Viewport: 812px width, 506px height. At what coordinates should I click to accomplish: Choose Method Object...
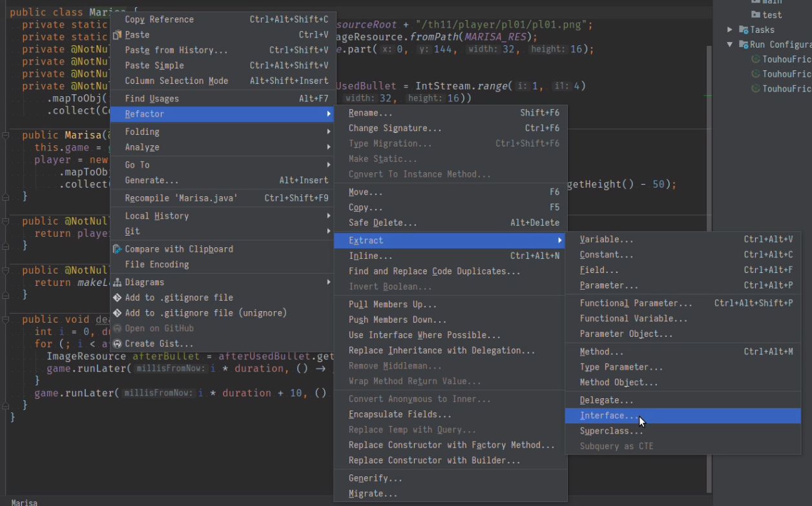point(683,383)
